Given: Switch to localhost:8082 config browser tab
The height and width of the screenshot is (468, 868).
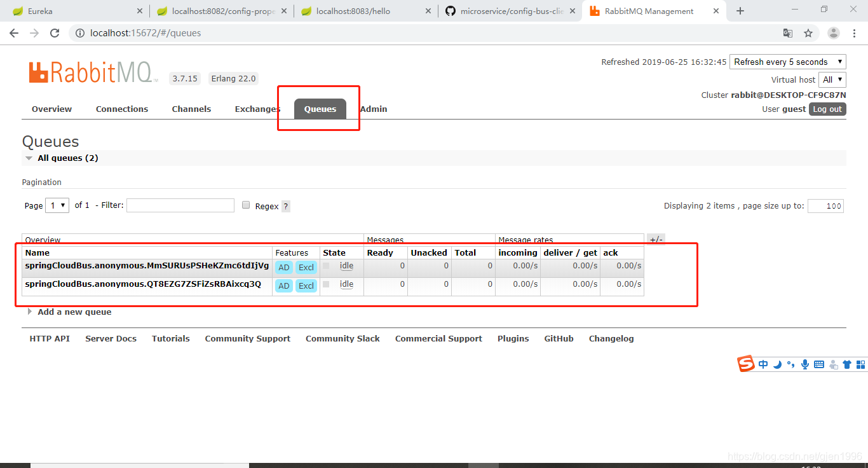Looking at the screenshot, I should pos(222,11).
